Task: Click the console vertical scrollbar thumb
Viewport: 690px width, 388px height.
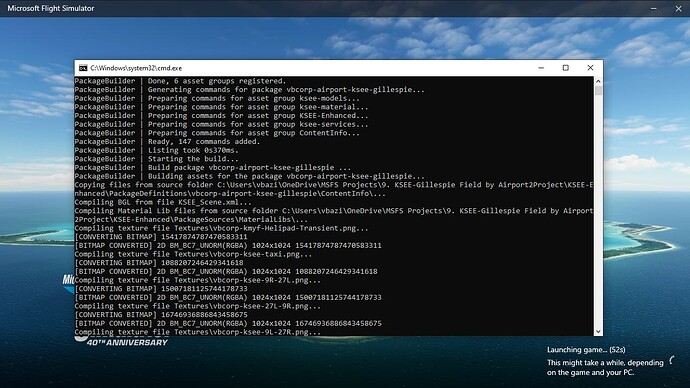Action: point(598,91)
